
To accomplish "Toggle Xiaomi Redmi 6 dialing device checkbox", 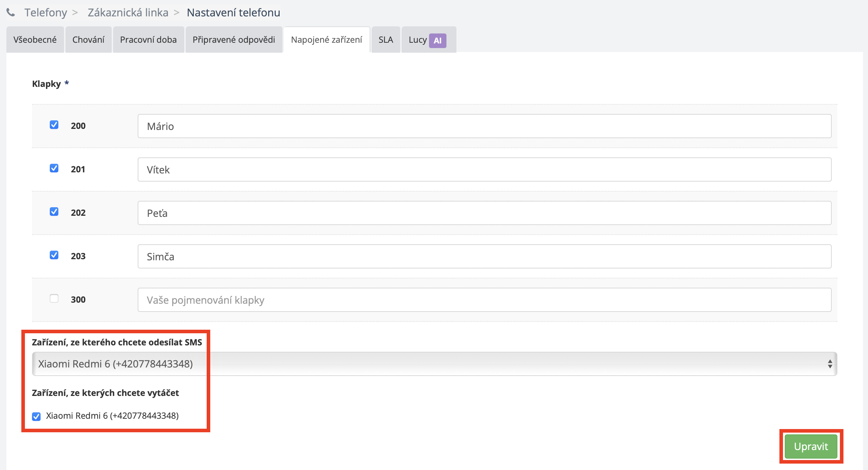I will 36,416.
